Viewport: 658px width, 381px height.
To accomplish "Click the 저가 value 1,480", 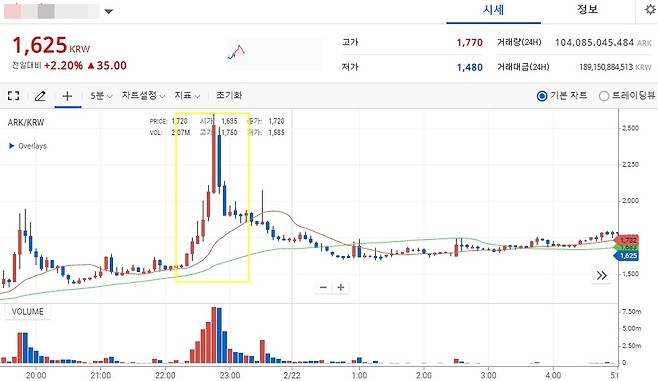I will (x=470, y=67).
